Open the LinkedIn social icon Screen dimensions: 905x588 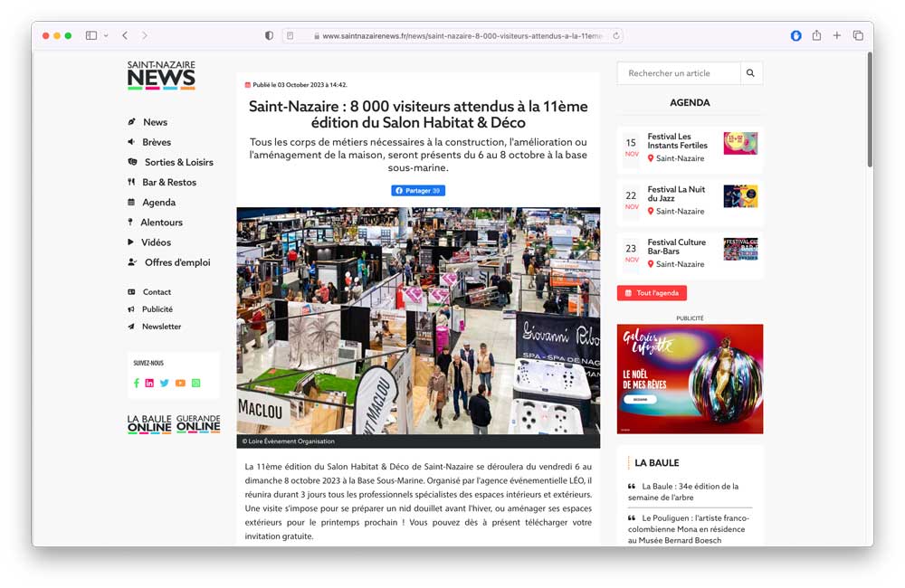pos(149,383)
